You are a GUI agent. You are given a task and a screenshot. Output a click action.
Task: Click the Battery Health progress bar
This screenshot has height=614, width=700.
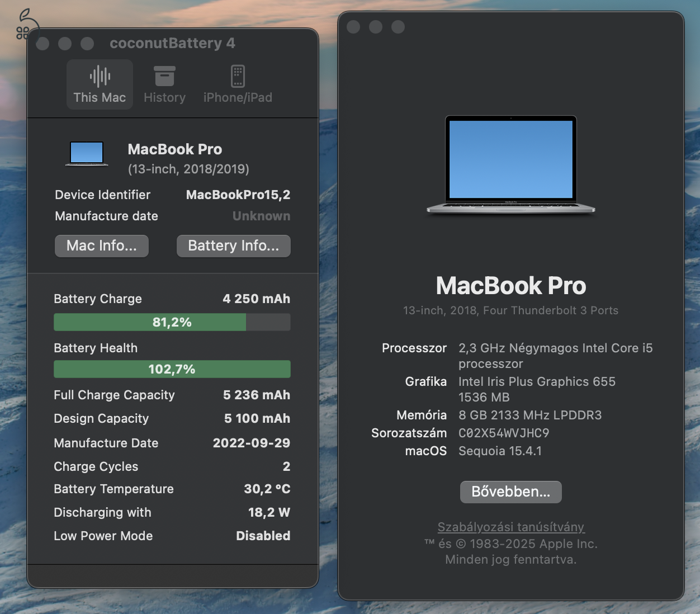tap(172, 369)
